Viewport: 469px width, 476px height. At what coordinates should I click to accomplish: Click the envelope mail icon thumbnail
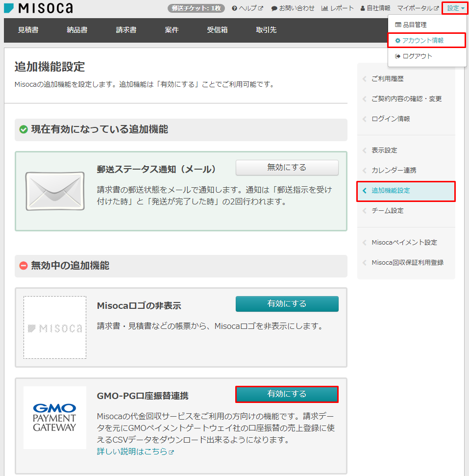[x=55, y=191]
